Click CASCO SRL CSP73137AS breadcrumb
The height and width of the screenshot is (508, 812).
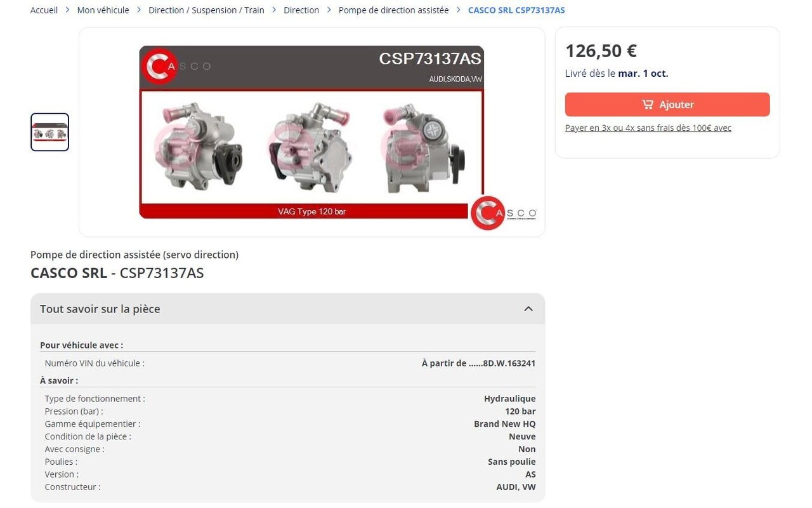pos(516,10)
